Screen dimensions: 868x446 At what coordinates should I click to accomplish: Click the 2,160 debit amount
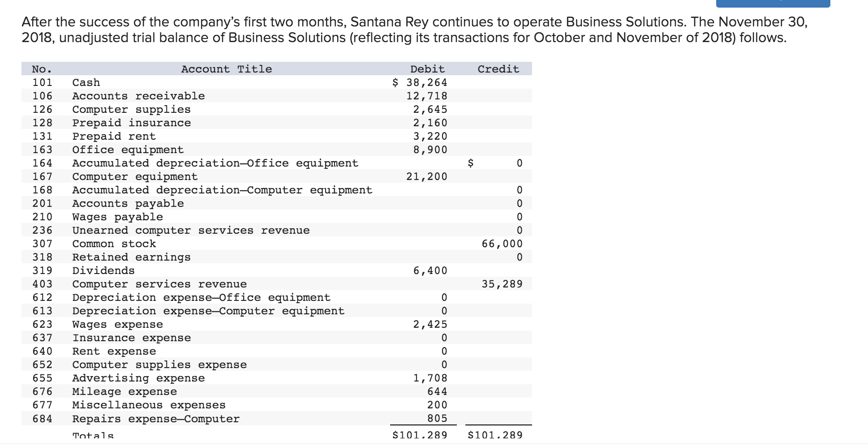(430, 123)
